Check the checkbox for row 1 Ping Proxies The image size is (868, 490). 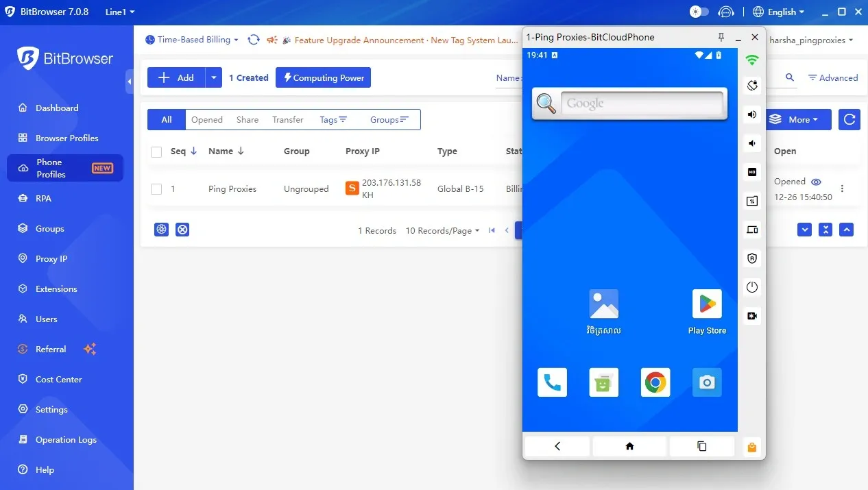pyautogui.click(x=156, y=188)
